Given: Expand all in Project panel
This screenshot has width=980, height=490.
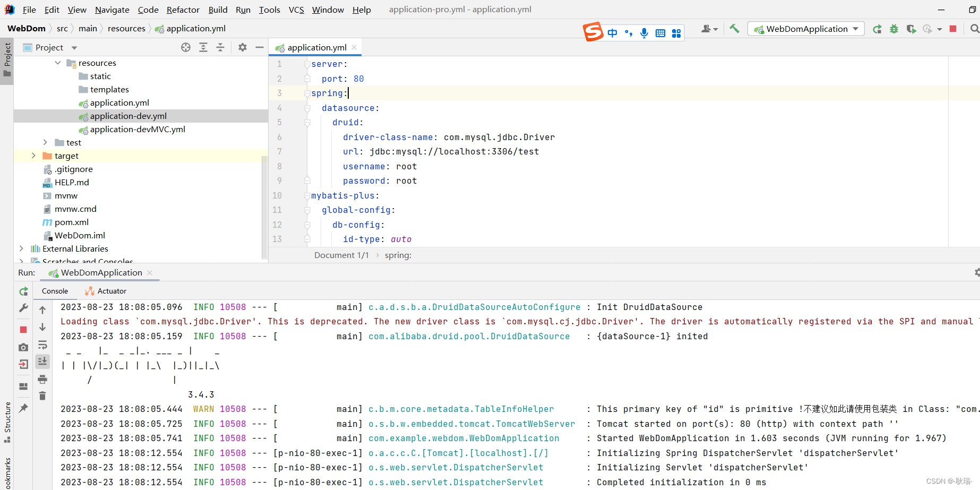Looking at the screenshot, I should [203, 47].
